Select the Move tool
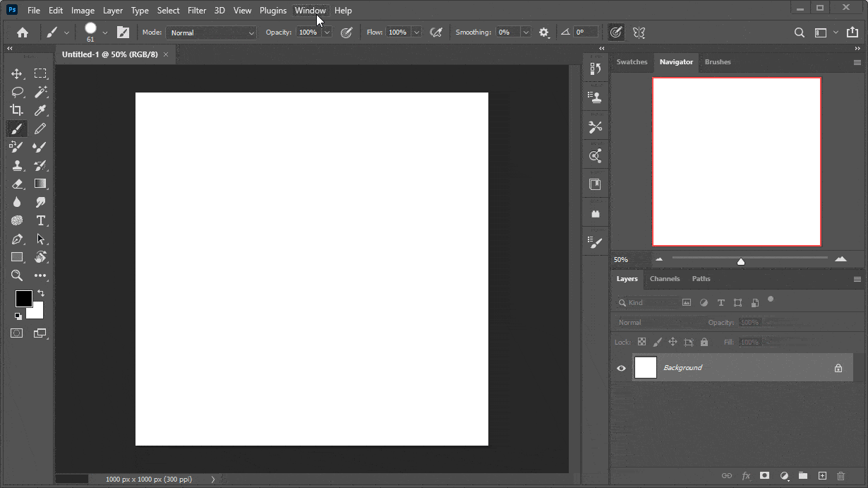Screen dimensions: 868x488 (17, 73)
